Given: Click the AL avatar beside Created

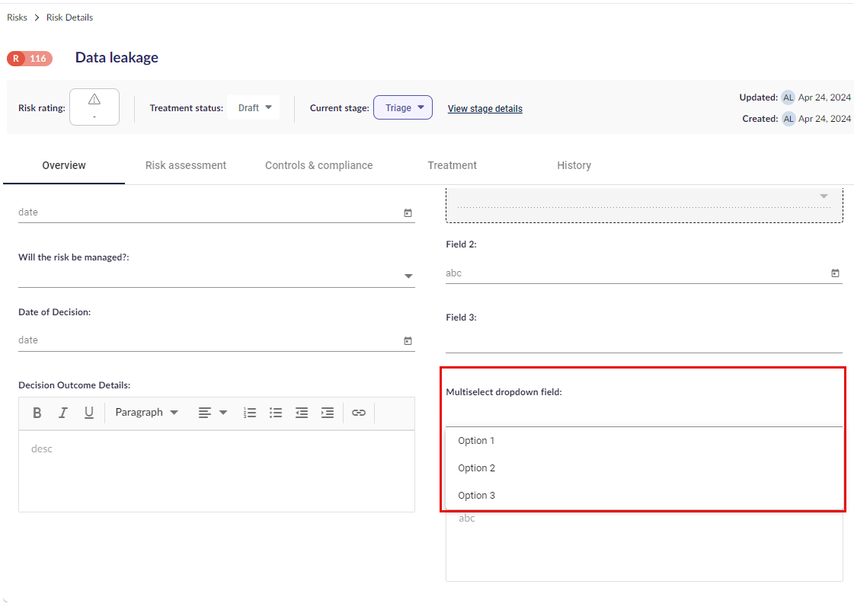Looking at the screenshot, I should [788, 119].
